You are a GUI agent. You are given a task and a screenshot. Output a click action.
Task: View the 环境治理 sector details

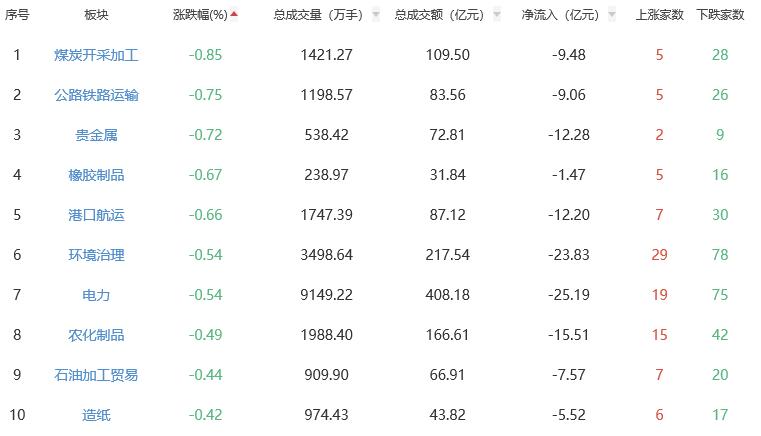coord(96,255)
